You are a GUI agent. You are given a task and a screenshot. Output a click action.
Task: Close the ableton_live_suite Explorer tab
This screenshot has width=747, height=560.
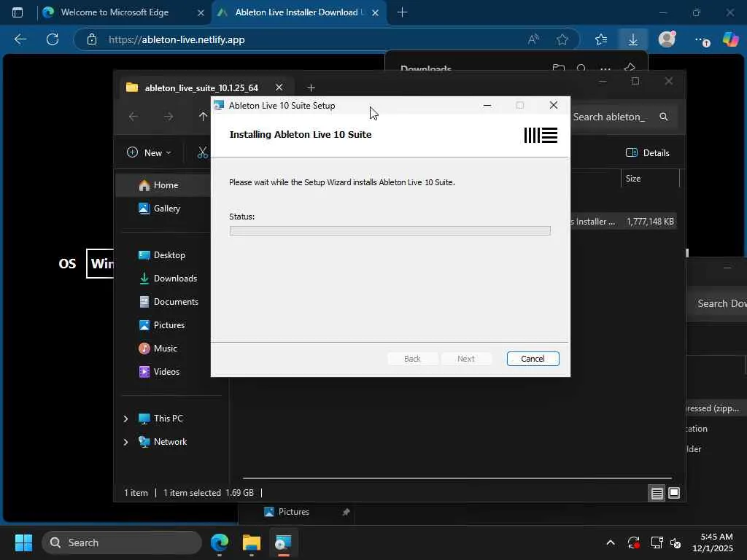pyautogui.click(x=279, y=87)
